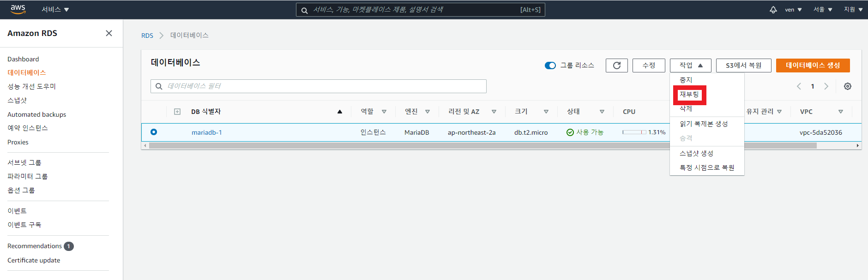Open 이벤트 in sidebar

tap(17, 211)
